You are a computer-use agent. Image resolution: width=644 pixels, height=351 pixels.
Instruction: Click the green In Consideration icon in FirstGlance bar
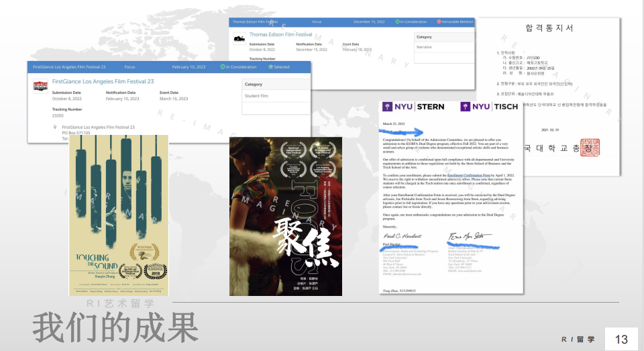pyautogui.click(x=222, y=66)
